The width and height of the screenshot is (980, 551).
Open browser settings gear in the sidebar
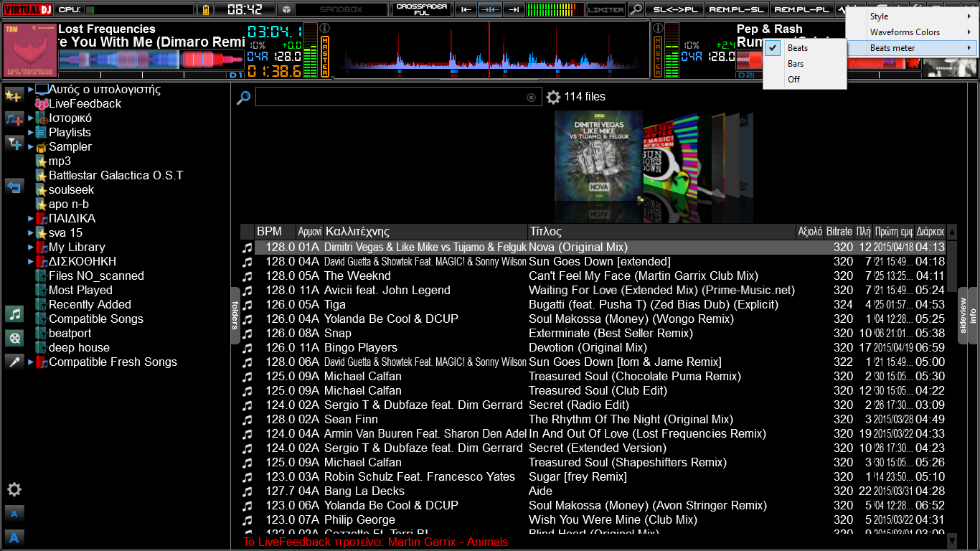(x=14, y=489)
